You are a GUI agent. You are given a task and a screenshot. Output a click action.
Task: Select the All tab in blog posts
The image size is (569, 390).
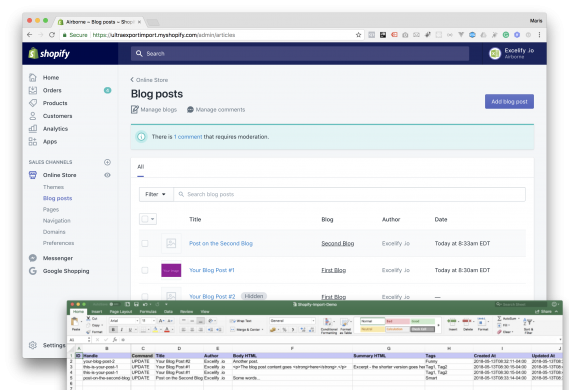click(x=141, y=167)
